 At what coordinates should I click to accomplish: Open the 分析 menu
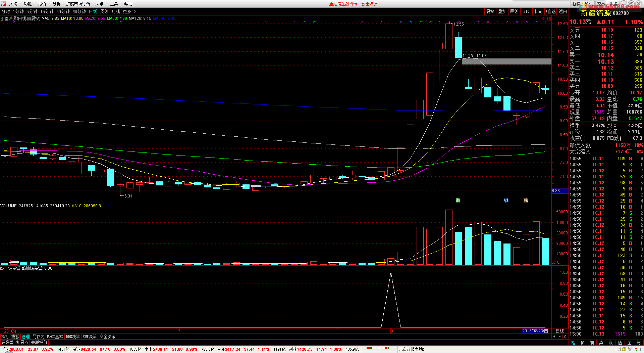57,4
